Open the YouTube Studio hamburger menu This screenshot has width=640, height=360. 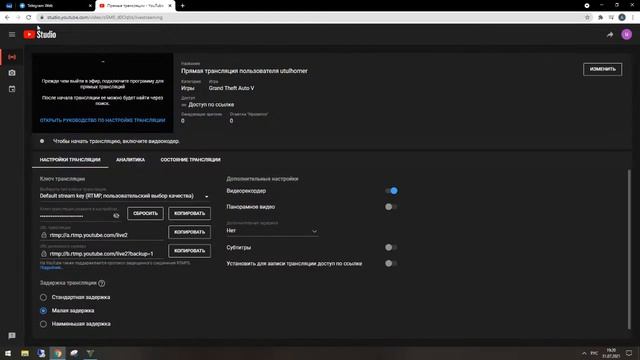(x=12, y=35)
